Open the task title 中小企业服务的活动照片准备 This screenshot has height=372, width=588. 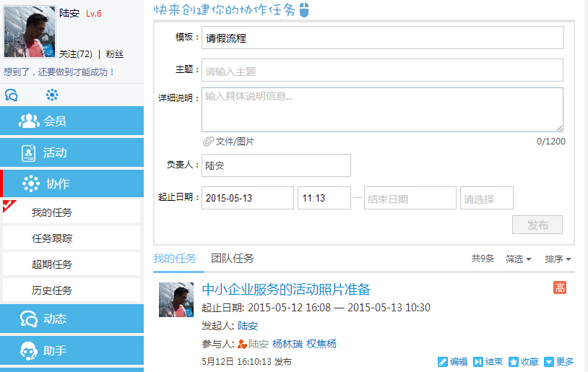286,290
